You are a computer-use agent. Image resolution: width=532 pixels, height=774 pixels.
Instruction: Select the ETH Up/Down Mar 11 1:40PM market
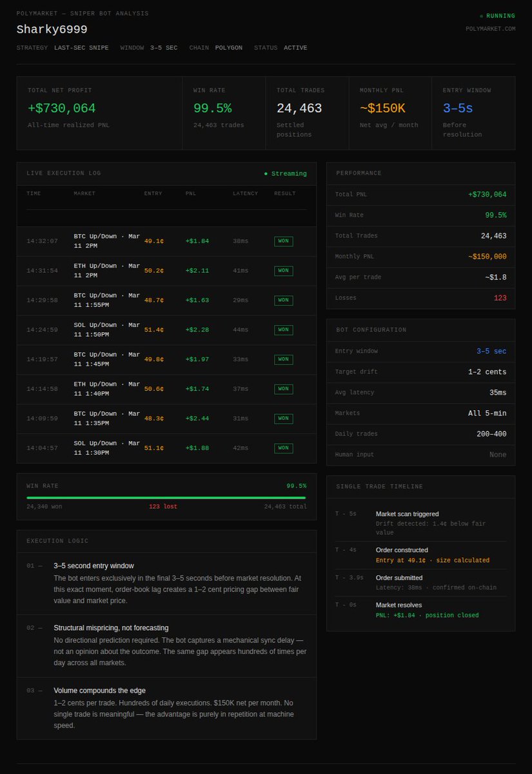pyautogui.click(x=106, y=389)
